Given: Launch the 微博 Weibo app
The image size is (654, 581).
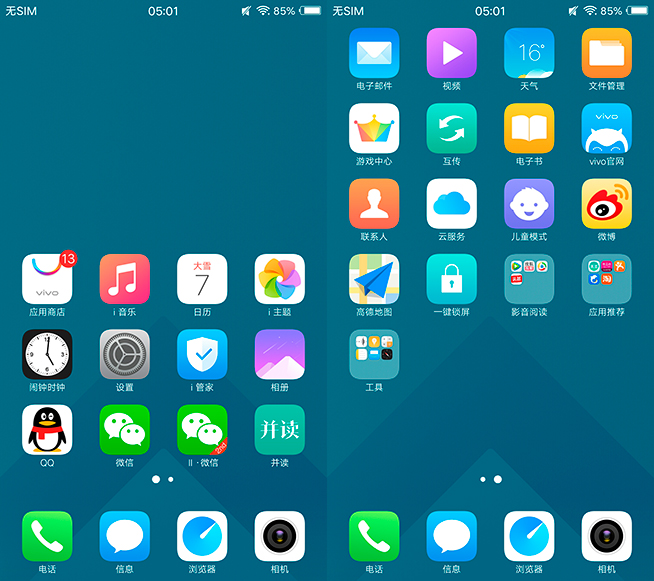Looking at the screenshot, I should 607,204.
